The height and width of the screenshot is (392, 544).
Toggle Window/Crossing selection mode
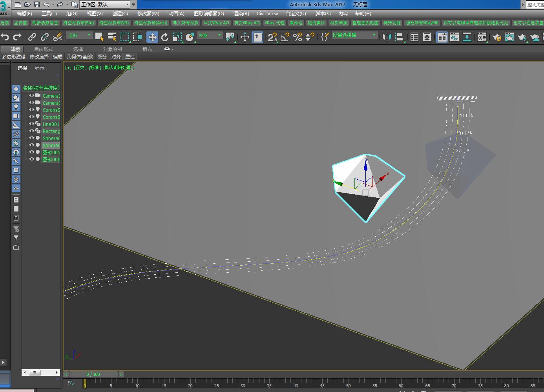pos(137,37)
